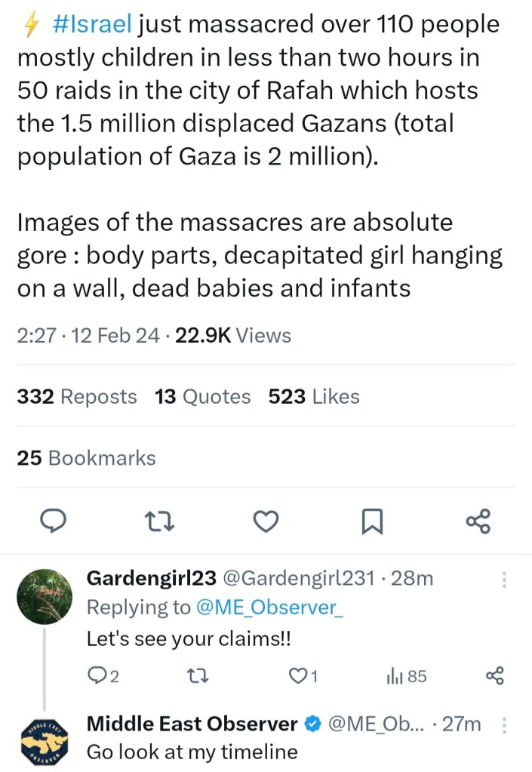This screenshot has height=772, width=532.
Task: View the 332 Reposts list
Action: 77,396
